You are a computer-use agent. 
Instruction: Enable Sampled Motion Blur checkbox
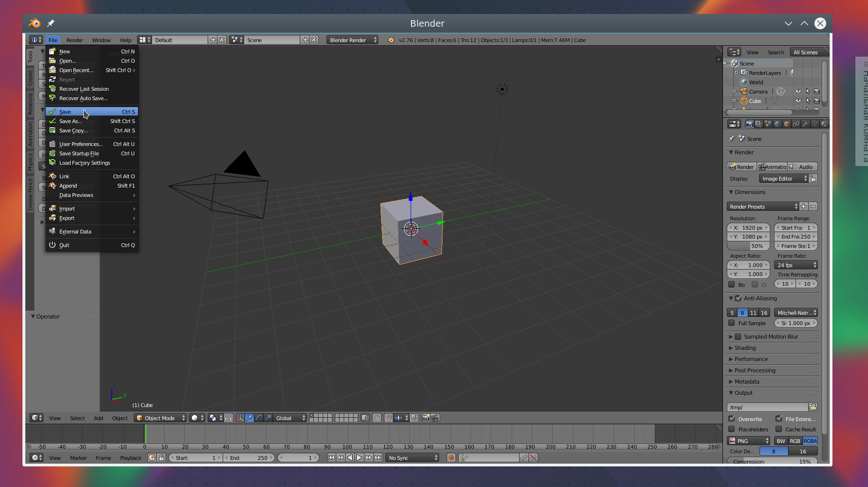[x=738, y=337]
